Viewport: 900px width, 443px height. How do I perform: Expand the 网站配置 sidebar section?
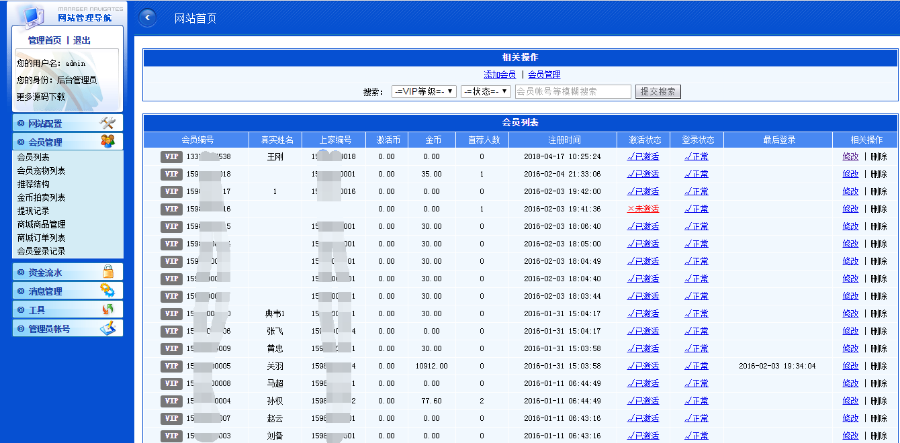point(68,123)
